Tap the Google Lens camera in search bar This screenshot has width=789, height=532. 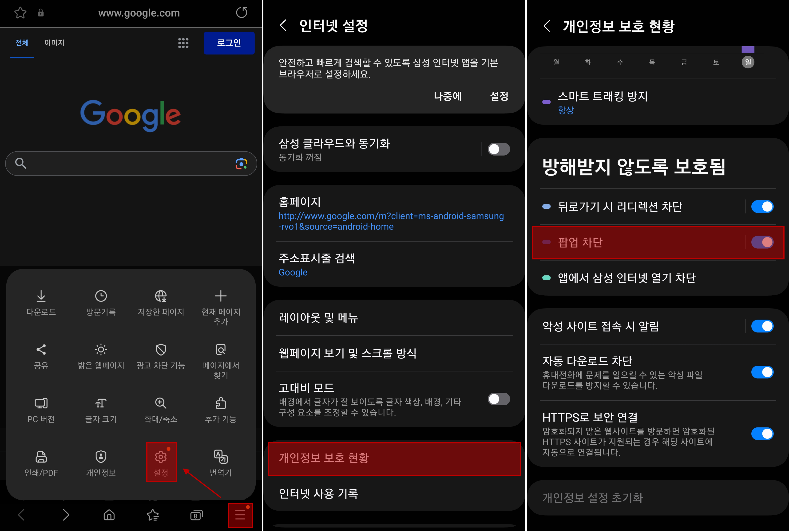[241, 164]
